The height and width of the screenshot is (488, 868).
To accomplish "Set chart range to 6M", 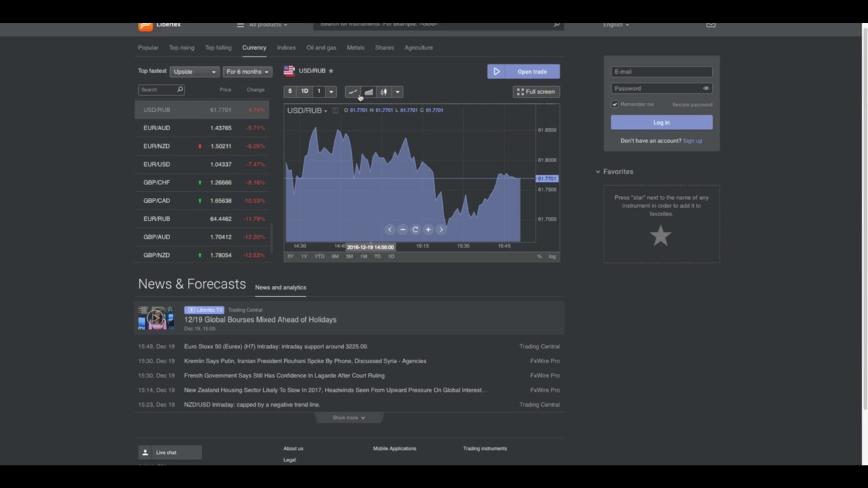I will click(335, 256).
